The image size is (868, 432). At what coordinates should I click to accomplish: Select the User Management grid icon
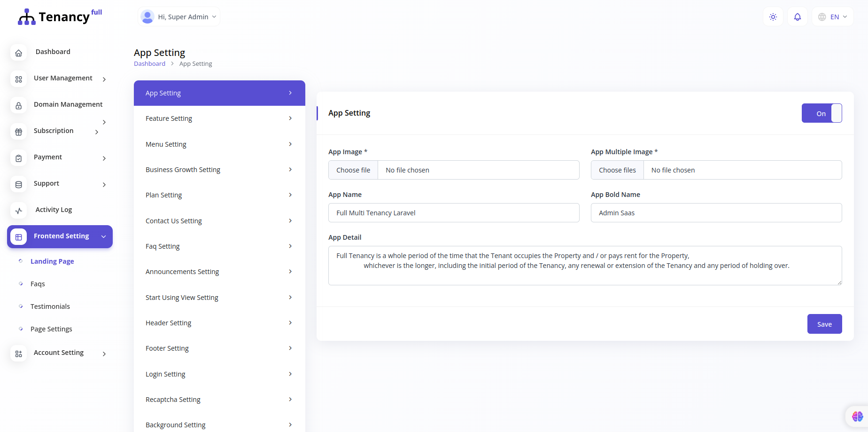click(x=18, y=79)
